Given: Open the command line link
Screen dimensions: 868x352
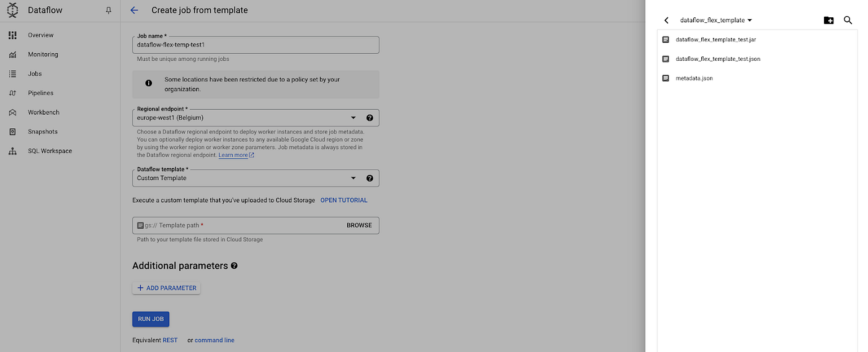Looking at the screenshot, I should [x=215, y=340].
